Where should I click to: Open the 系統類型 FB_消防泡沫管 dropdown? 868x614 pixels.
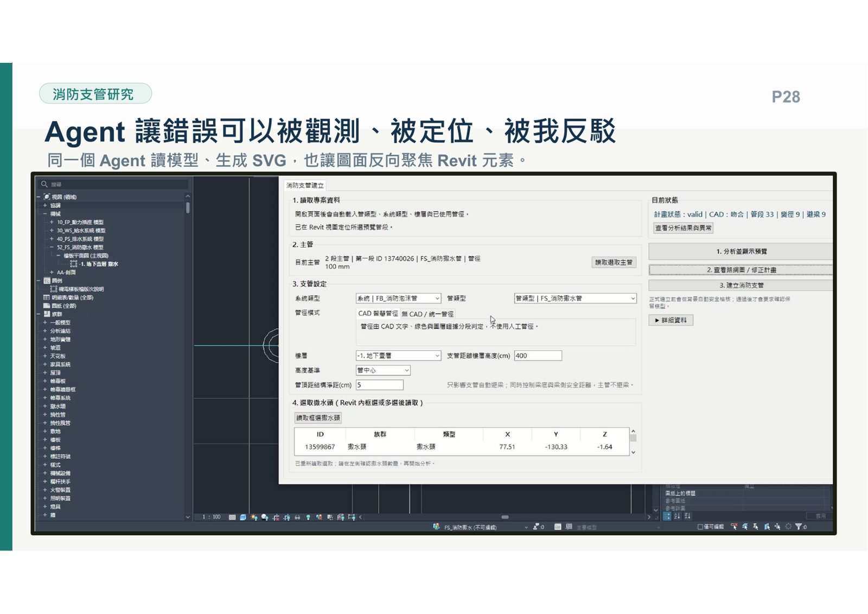[x=398, y=298]
